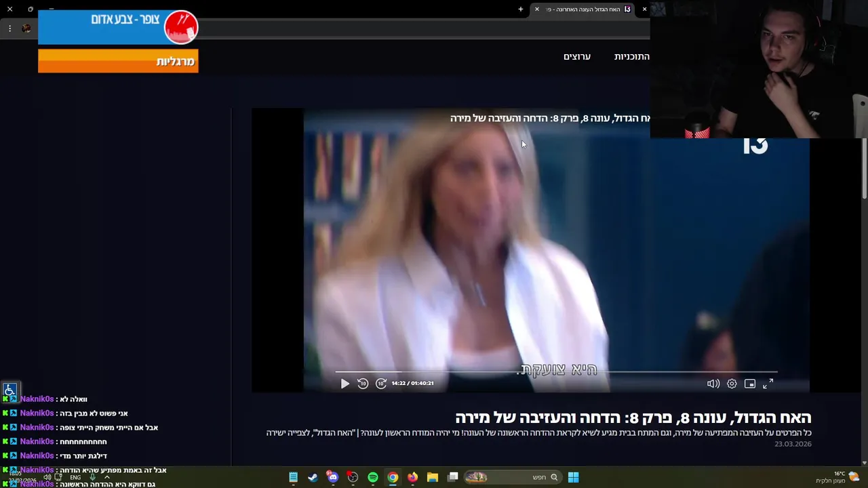
Task: Mute the video player volume
Action: click(x=713, y=384)
